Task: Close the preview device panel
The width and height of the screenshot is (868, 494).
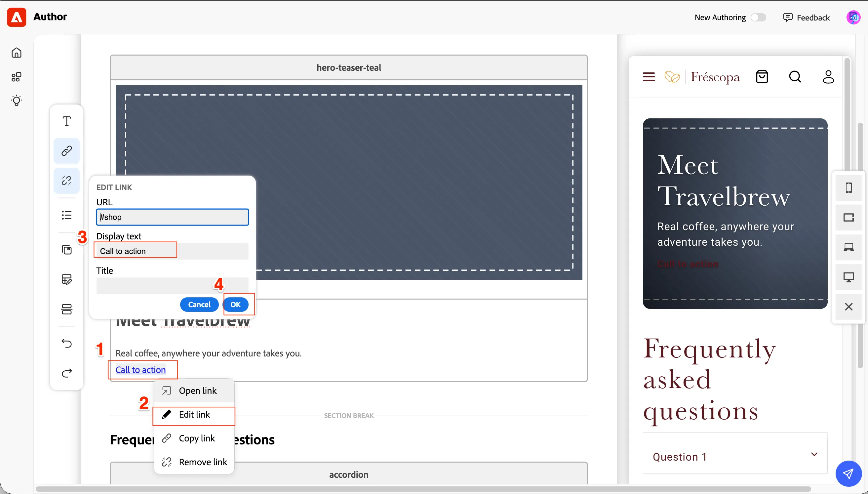Action: (849, 307)
